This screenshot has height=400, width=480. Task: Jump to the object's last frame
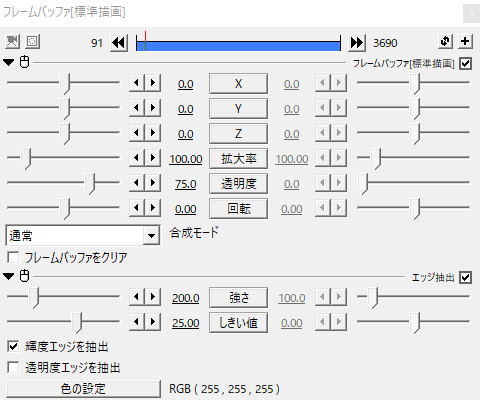[x=357, y=43]
